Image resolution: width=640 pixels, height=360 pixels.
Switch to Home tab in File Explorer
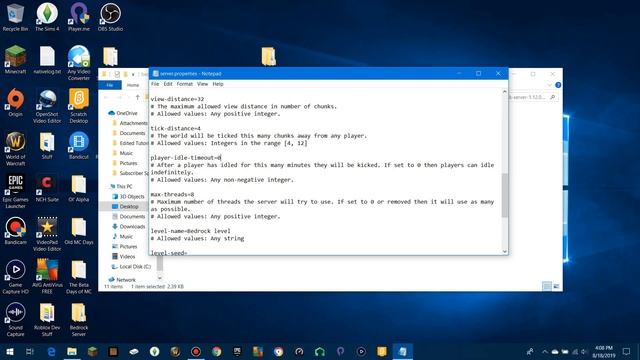pos(133,85)
